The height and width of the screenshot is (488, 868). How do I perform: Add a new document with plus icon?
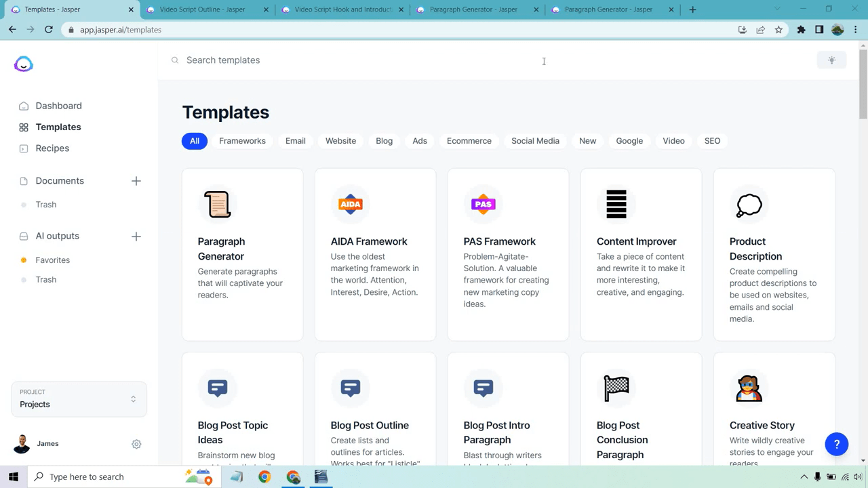coord(136,181)
